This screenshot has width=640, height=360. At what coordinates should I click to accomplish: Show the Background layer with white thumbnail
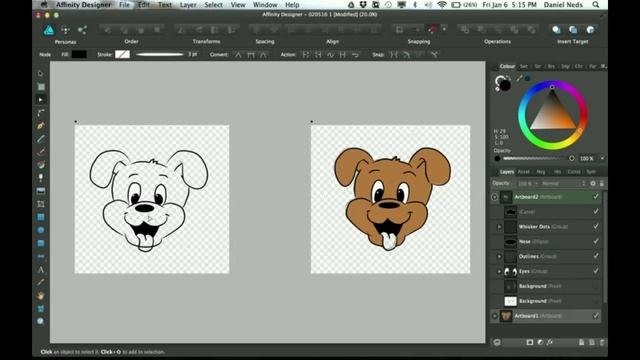pyautogui.click(x=596, y=301)
